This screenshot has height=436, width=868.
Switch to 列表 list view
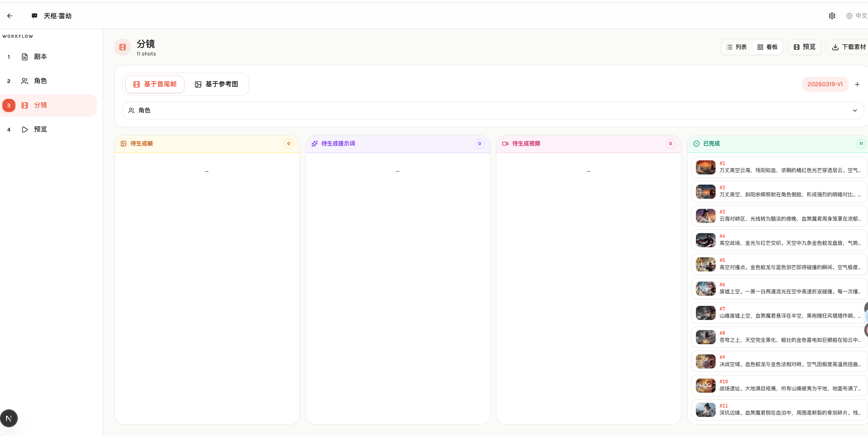click(737, 47)
